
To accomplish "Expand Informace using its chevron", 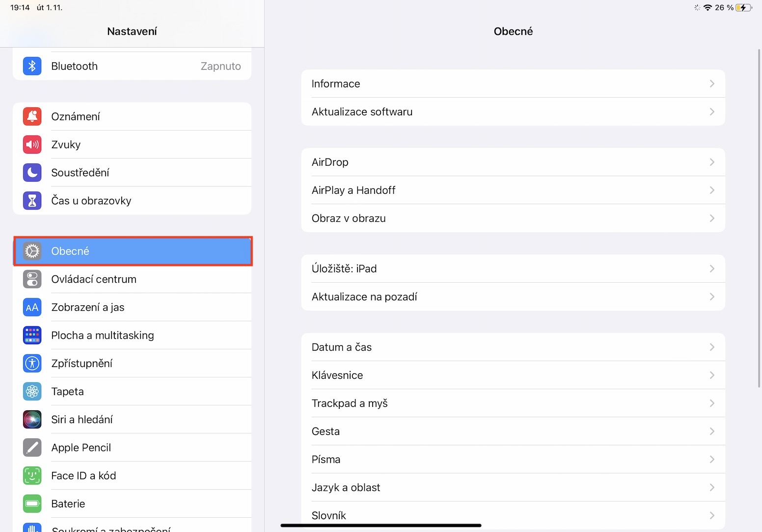I will click(712, 84).
